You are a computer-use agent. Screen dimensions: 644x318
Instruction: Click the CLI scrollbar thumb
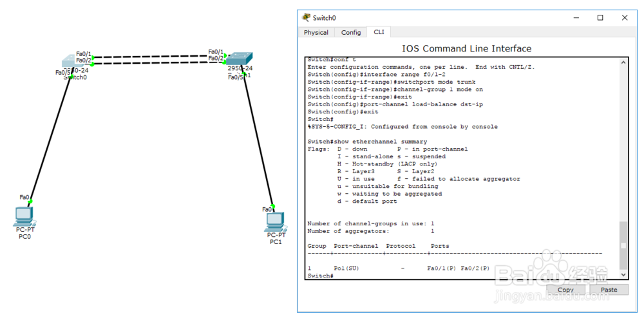623,245
